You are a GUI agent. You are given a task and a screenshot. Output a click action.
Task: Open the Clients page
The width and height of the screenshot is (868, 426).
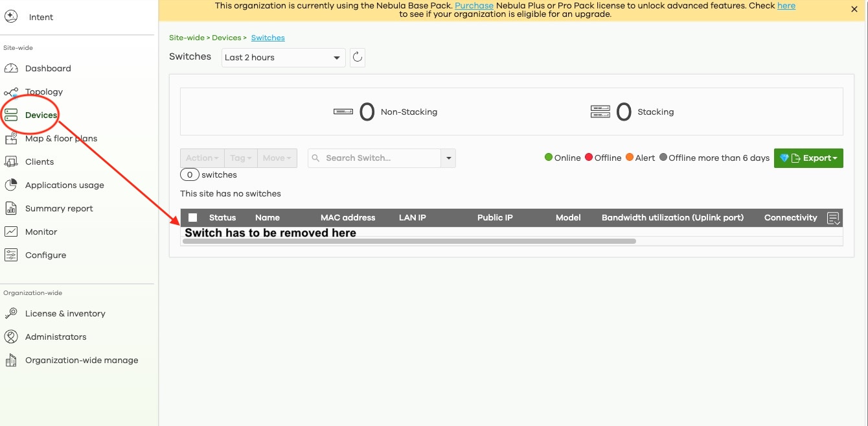pyautogui.click(x=40, y=161)
